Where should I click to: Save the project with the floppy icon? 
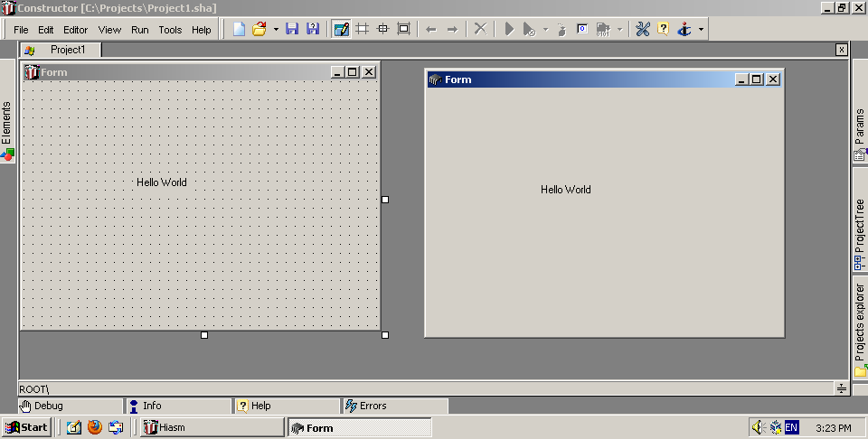click(292, 29)
